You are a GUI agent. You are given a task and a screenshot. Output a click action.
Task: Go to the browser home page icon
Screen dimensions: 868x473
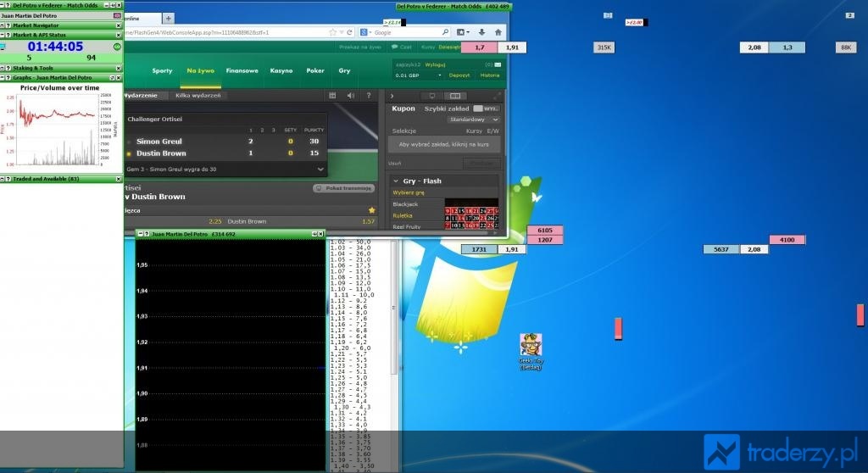498,32
